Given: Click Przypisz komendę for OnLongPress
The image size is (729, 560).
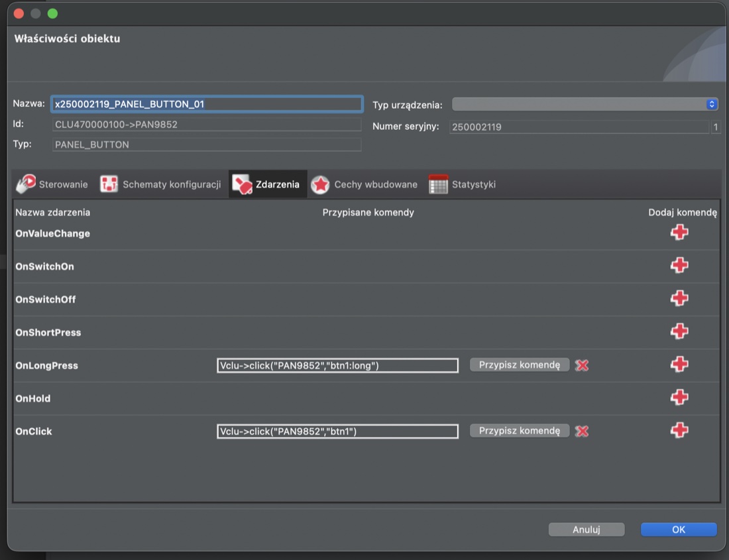Looking at the screenshot, I should pyautogui.click(x=520, y=364).
